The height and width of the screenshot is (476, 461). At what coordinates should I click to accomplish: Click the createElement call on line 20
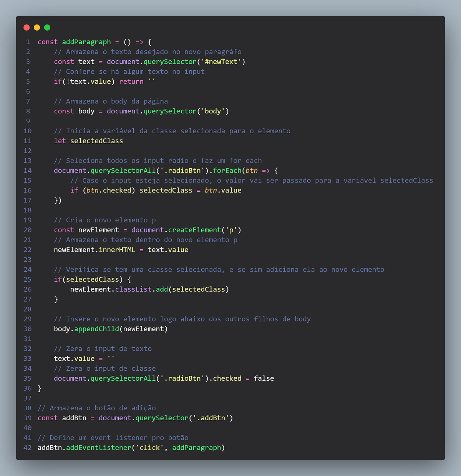(x=194, y=230)
